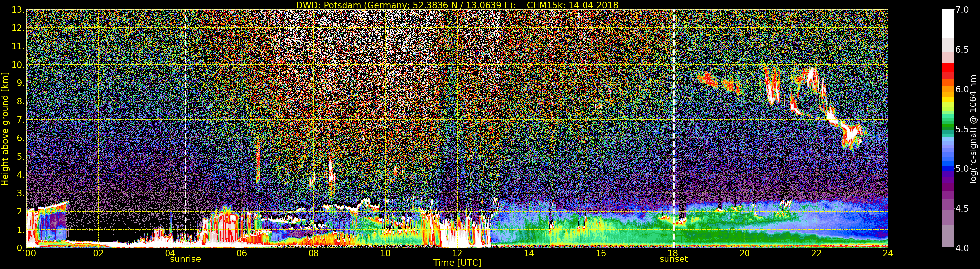Screen dimensions: 980x269
Task: Click the y-axis tick label '3.'
Action: 20,193
